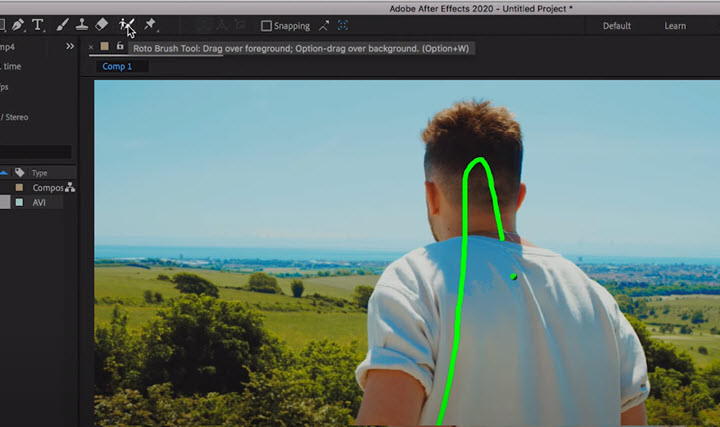Click the Label tag column header
Screen dimensions: 720x427
[19, 173]
